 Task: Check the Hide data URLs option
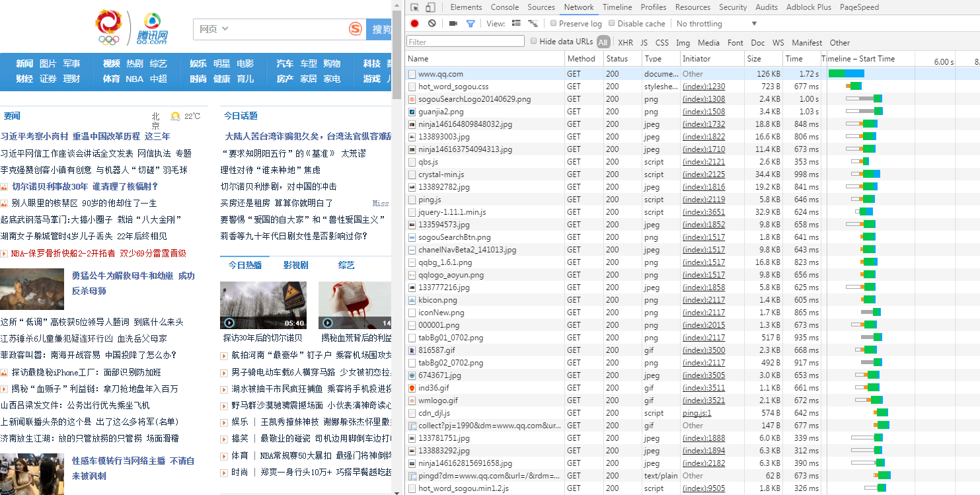pos(534,41)
